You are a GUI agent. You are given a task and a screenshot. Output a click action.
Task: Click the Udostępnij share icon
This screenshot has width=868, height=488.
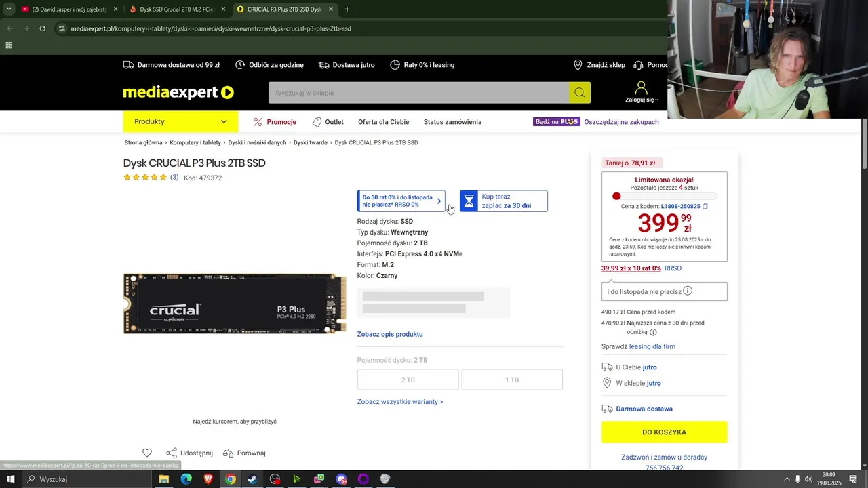coord(172,453)
